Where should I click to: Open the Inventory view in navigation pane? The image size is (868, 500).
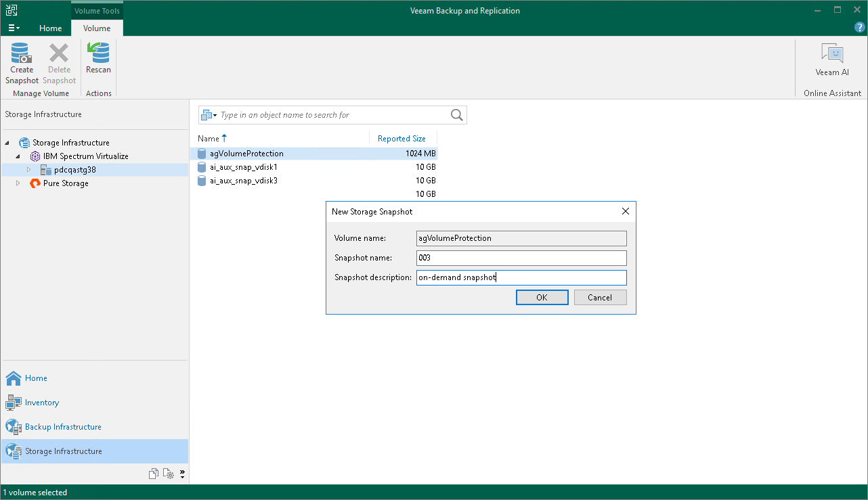coord(42,403)
